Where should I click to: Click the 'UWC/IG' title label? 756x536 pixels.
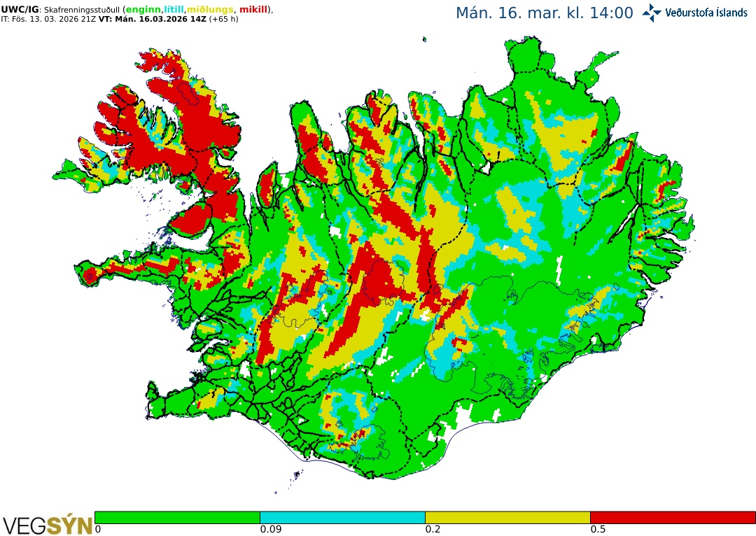(x=20, y=10)
